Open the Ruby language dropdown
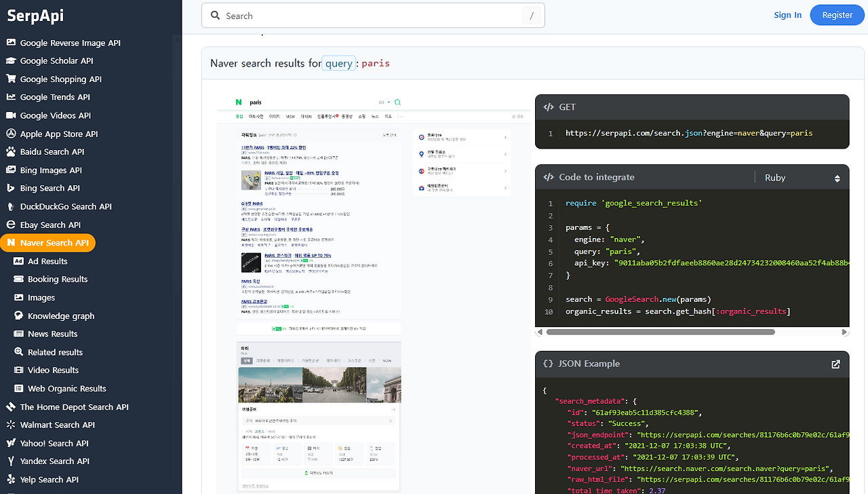 point(802,178)
